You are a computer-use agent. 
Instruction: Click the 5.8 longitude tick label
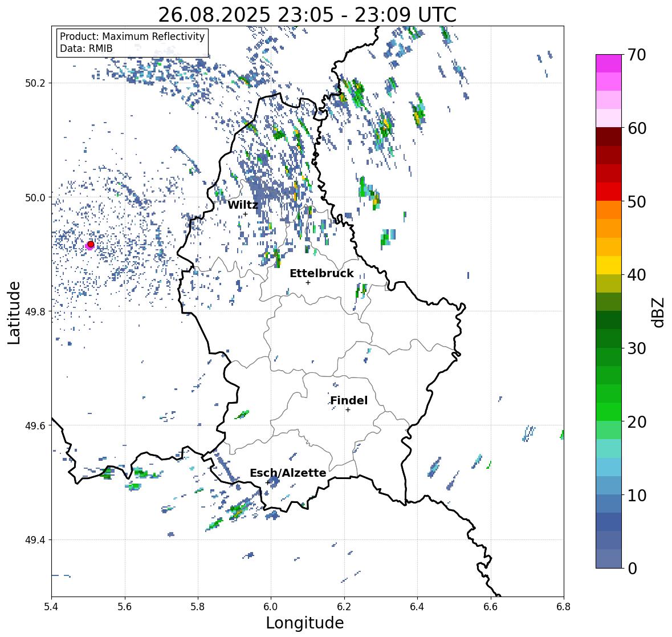(198, 606)
